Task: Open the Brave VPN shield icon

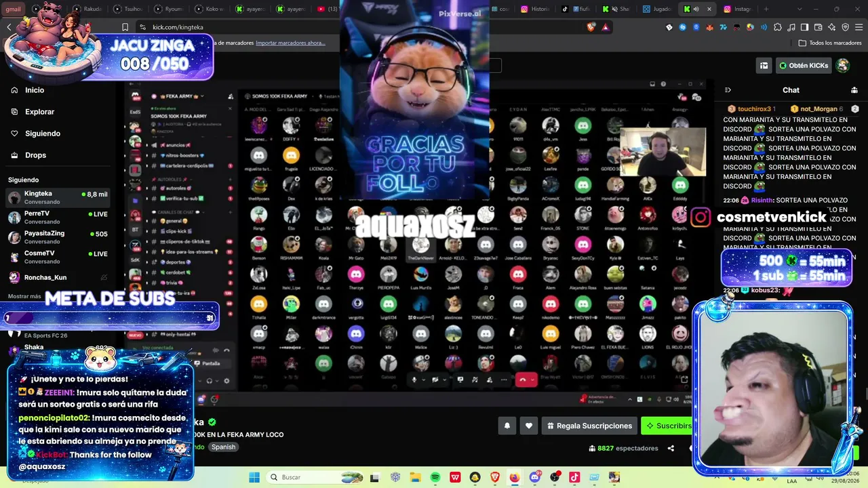Action: [845, 27]
